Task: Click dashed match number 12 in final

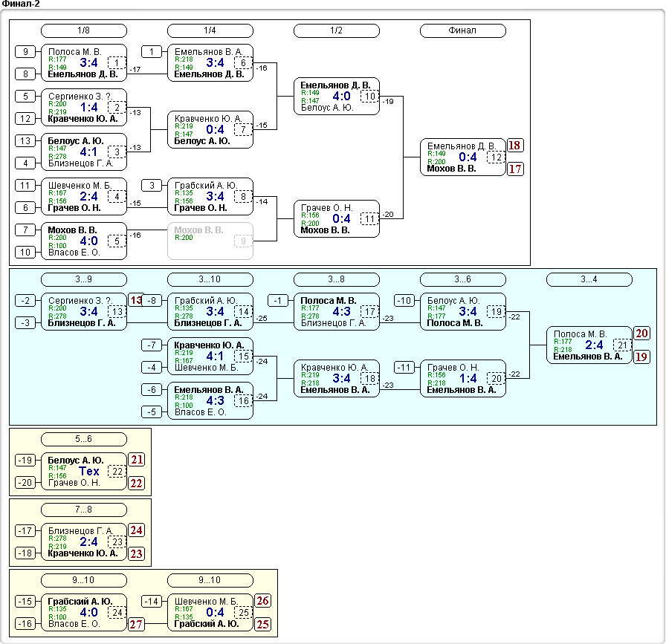Action: (496, 157)
